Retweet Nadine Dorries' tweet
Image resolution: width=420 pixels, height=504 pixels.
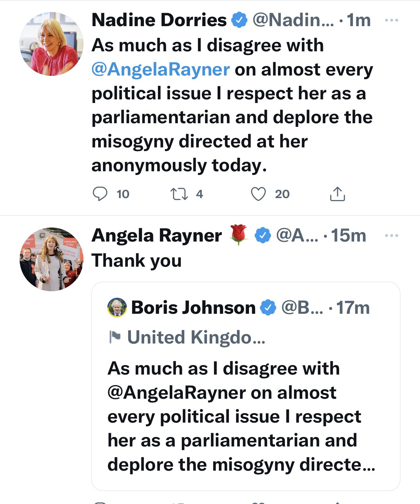(x=179, y=194)
